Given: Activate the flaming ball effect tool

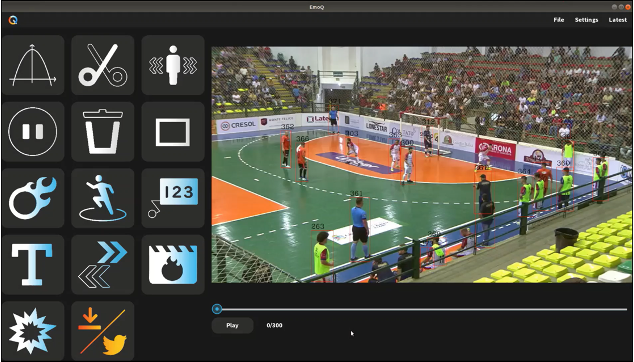Looking at the screenshot, I should click(33, 198).
